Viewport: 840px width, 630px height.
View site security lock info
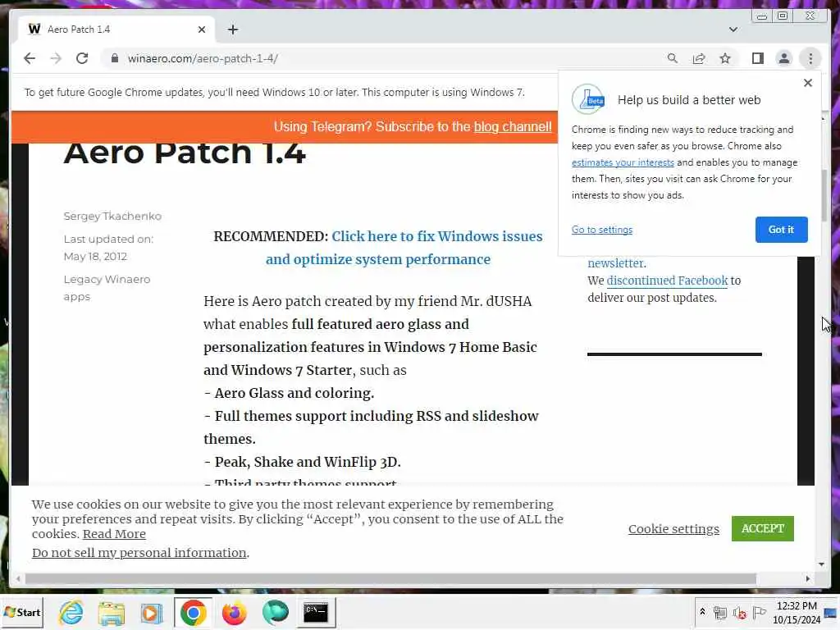(114, 58)
